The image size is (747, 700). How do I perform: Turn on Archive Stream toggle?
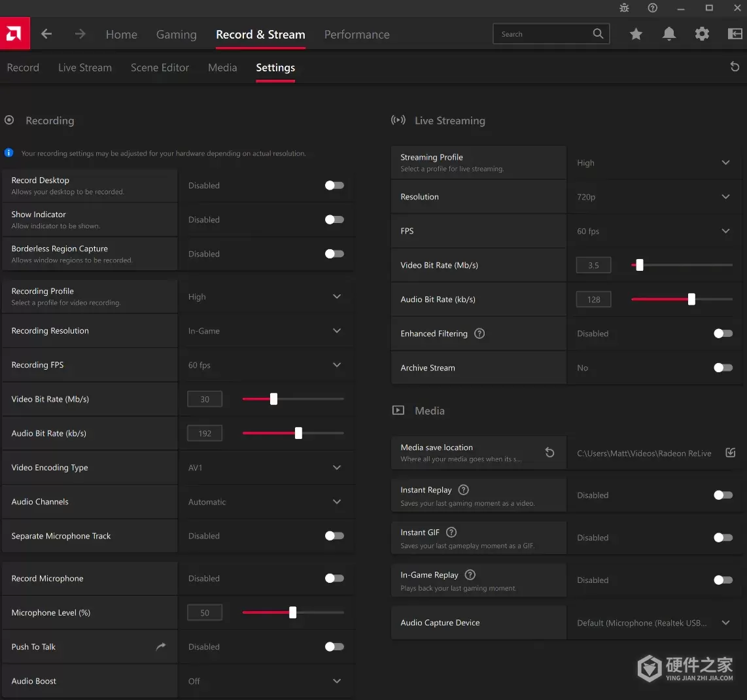[x=723, y=368]
